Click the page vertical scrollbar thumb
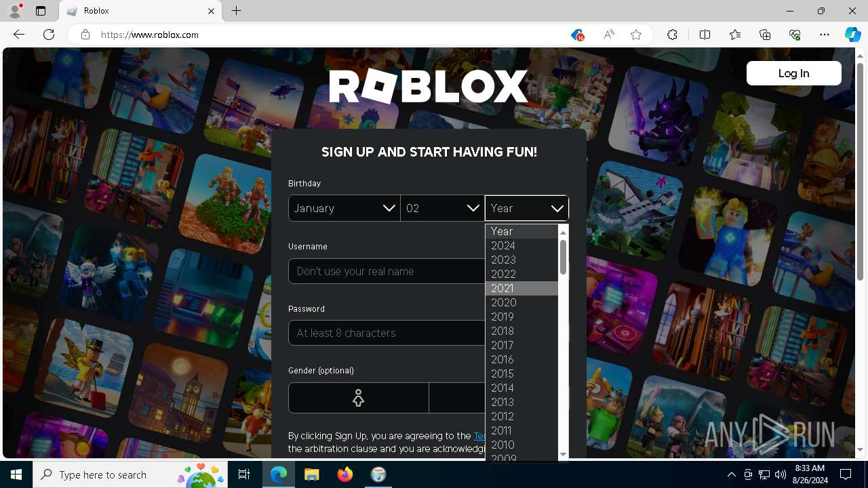Screen dimensions: 868x488 point(861,171)
